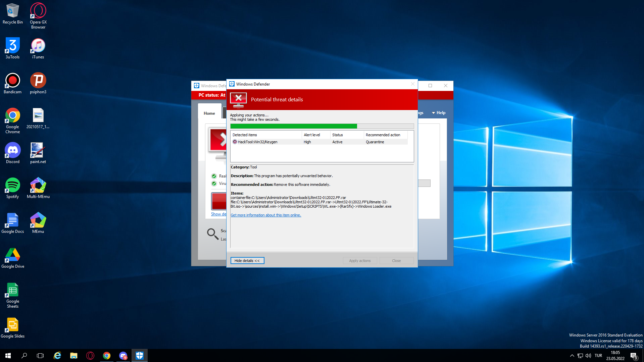Image resolution: width=644 pixels, height=362 pixels.
Task: Collapse details with Hide details button
Action: click(247, 261)
